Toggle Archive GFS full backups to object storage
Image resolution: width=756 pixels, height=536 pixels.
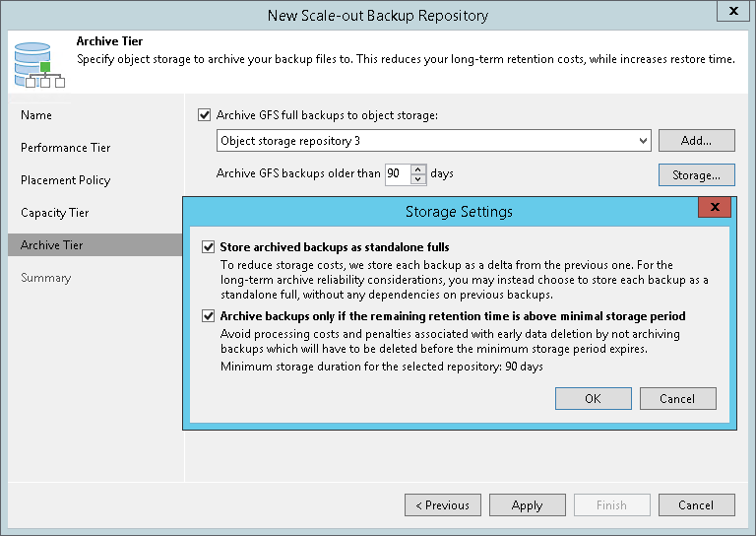click(205, 115)
